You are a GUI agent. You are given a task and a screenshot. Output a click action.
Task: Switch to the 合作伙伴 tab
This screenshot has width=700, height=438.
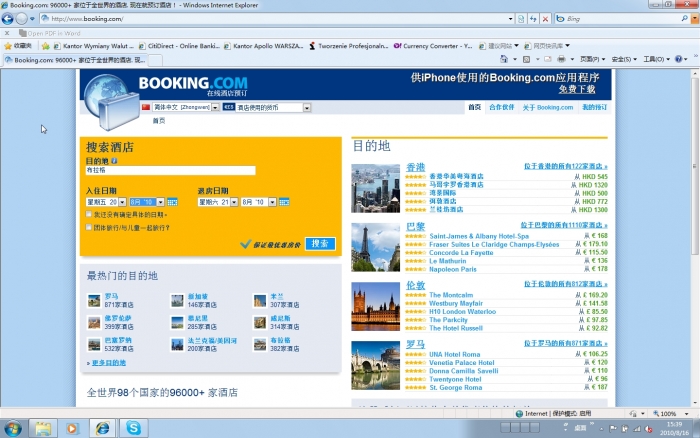502,106
